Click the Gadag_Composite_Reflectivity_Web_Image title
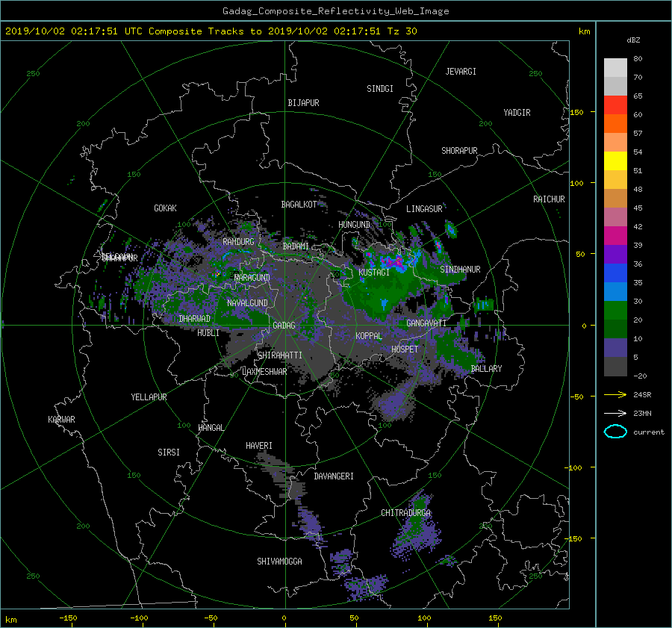672x628 pixels. click(335, 11)
